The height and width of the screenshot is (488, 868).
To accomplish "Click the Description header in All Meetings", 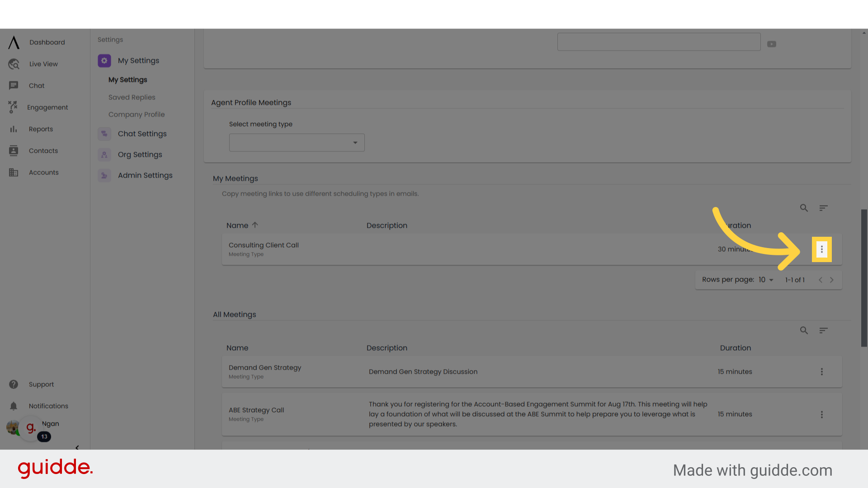I will [x=387, y=348].
